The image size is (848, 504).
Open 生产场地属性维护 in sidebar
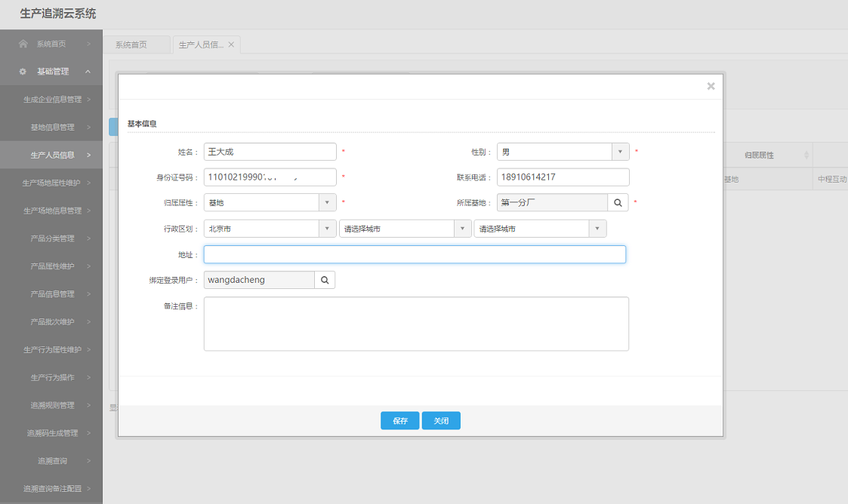point(51,183)
